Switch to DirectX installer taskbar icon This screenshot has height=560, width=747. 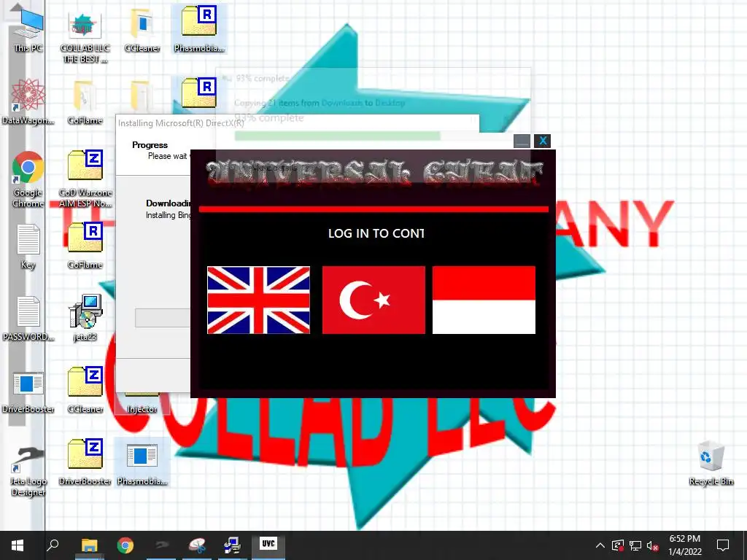click(x=232, y=545)
